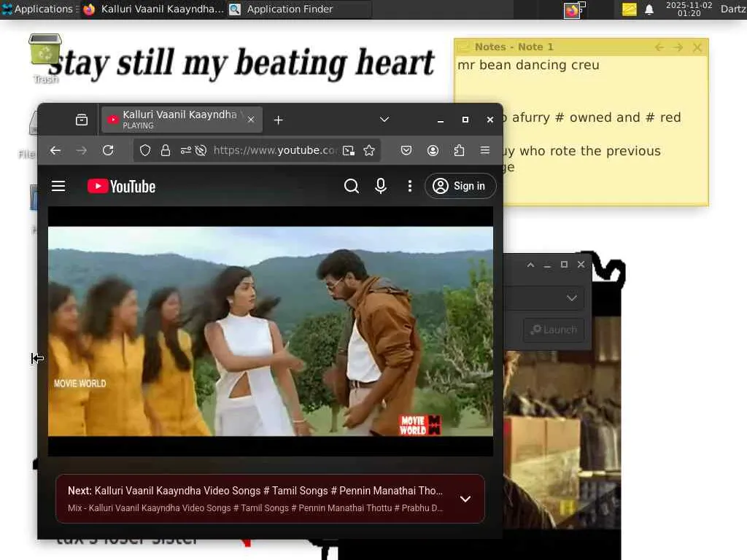This screenshot has width=747, height=560.
Task: Go to next note with right arrow
Action: point(678,47)
